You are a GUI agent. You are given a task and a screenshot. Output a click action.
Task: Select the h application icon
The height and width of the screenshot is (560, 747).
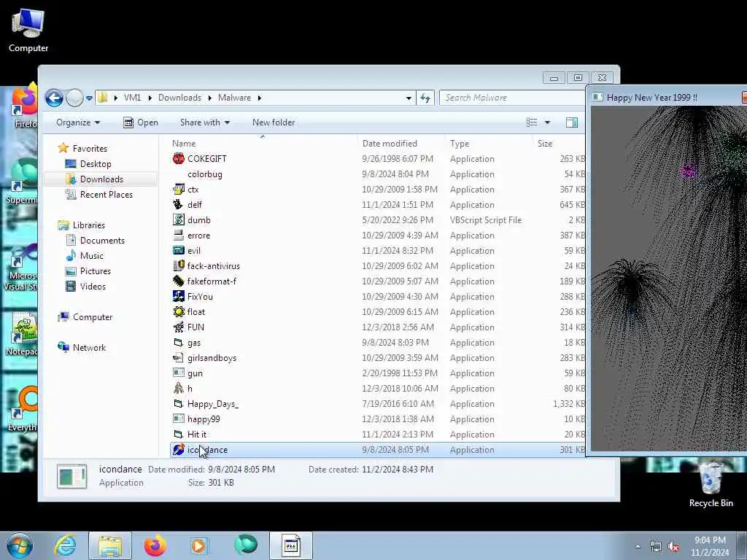[179, 389]
